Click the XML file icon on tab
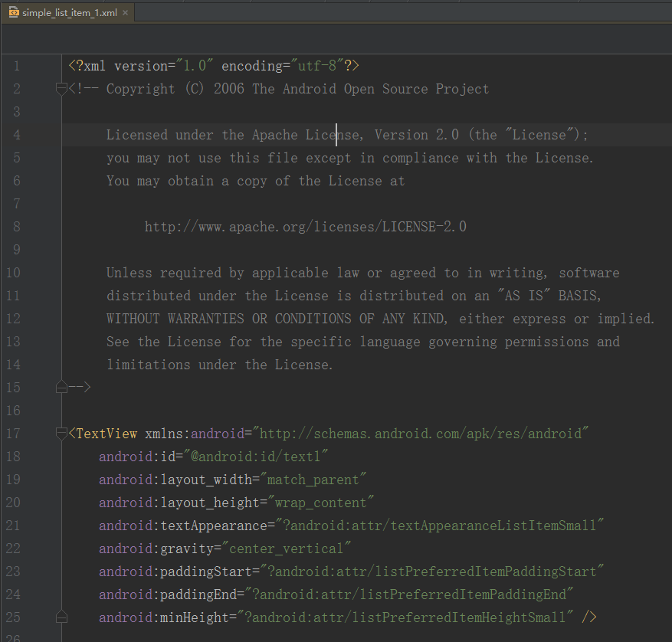This screenshot has width=672, height=642. [14, 12]
